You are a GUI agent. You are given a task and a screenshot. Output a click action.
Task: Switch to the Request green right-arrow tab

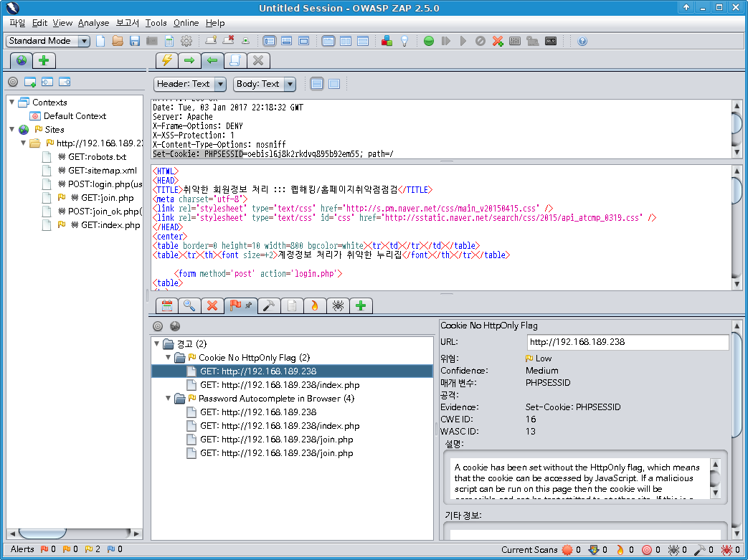pos(189,60)
